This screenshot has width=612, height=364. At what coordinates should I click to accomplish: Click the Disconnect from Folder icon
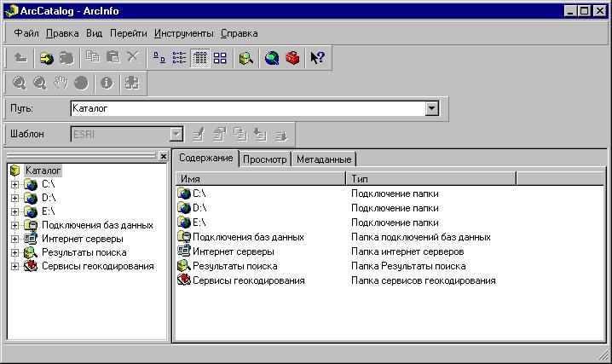[66, 58]
